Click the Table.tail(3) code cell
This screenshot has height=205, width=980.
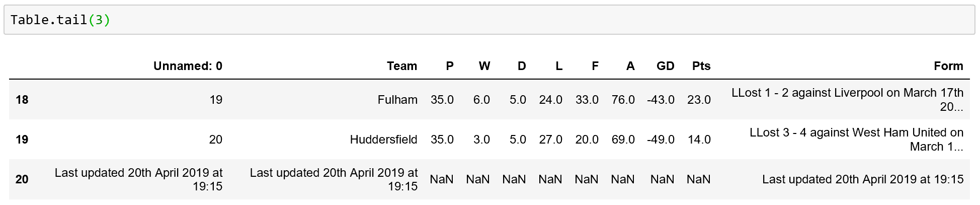(x=488, y=20)
